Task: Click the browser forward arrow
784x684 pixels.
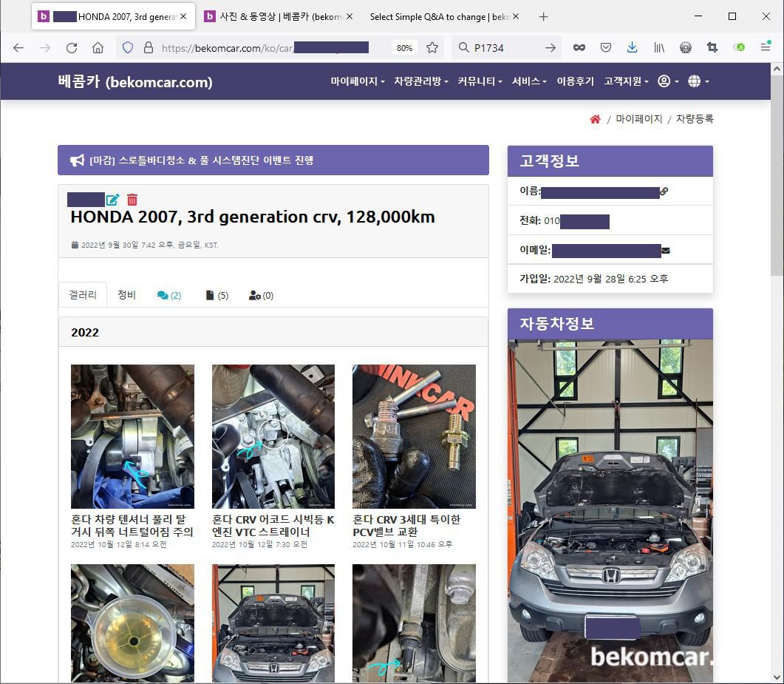Action: point(45,47)
